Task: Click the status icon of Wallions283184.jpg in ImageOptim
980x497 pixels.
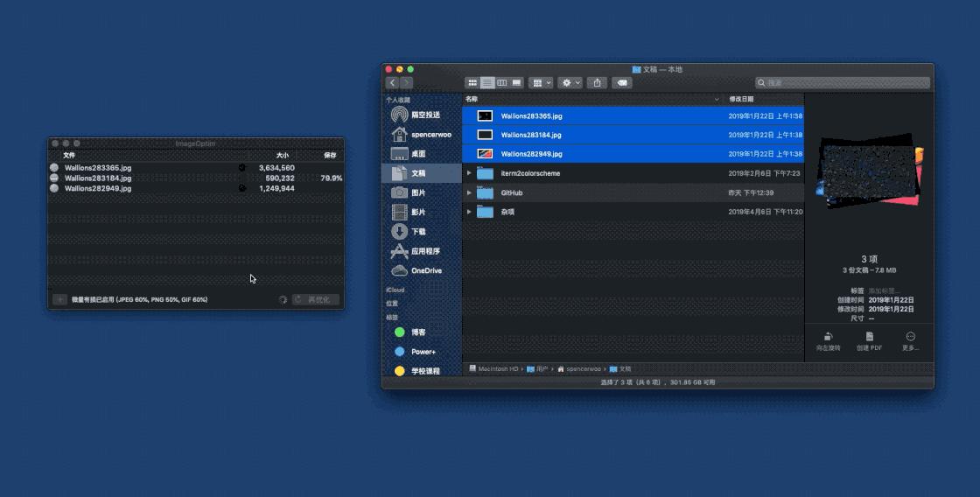Action: (x=54, y=178)
